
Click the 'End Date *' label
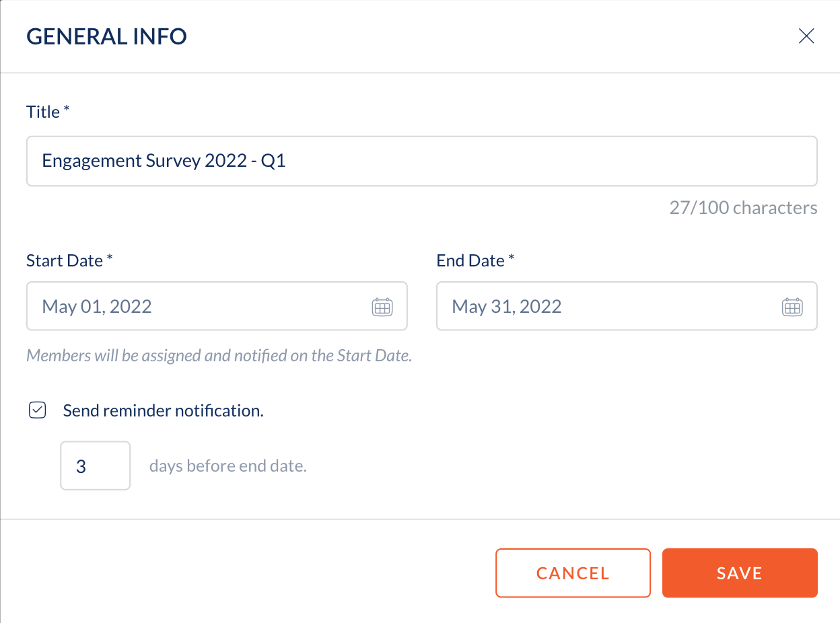475,260
